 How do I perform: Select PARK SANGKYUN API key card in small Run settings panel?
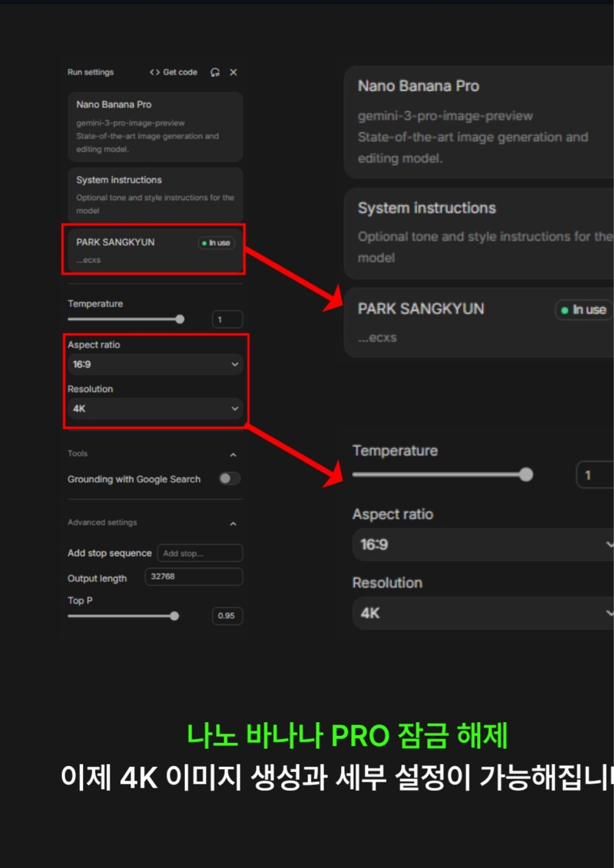pyautogui.click(x=155, y=250)
